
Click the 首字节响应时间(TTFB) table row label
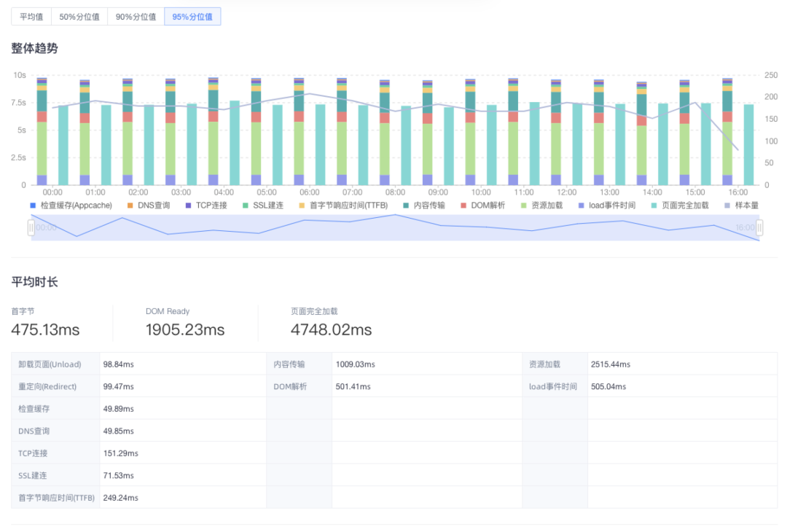point(56,498)
